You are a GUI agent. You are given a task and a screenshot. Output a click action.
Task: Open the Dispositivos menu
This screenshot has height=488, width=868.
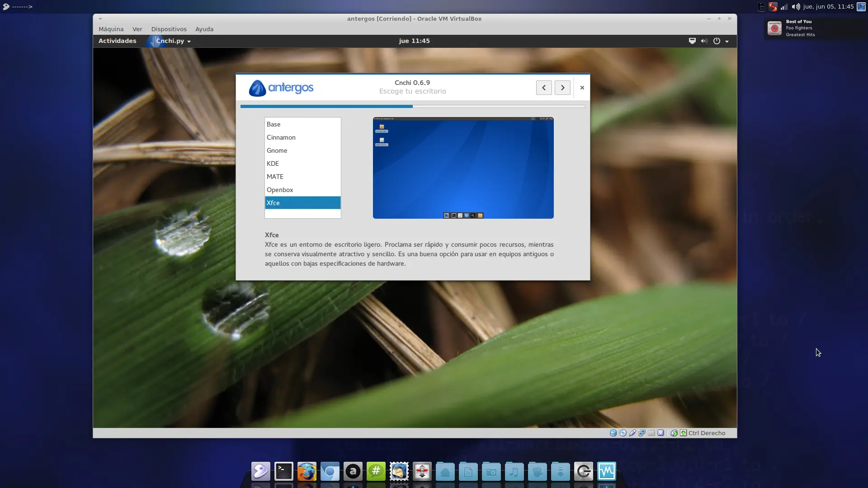(x=169, y=29)
